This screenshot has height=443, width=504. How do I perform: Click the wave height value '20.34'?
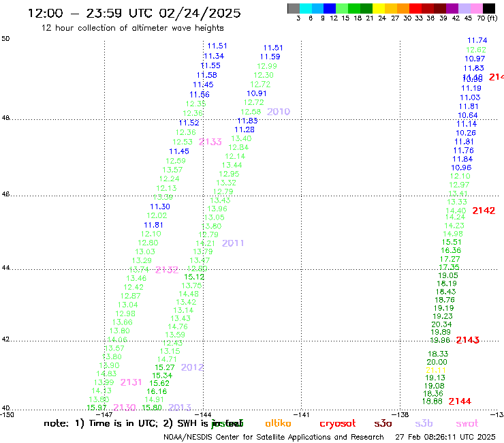[441, 324]
